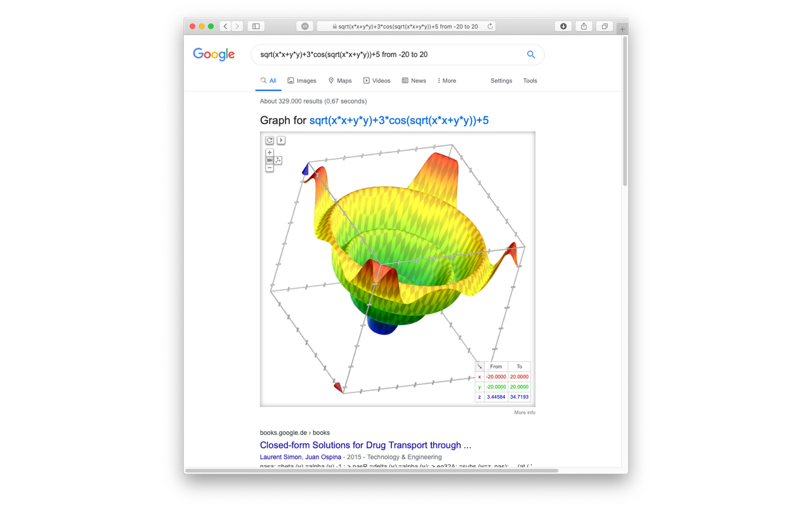Click author Laurent Simon link
Image resolution: width=812 pixels, height=508 pixels.
click(x=280, y=457)
